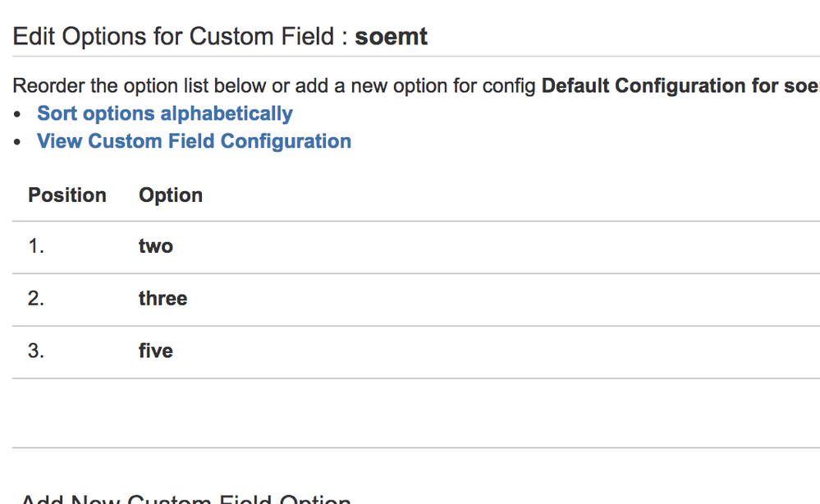
Task: Click the Sort options alphabetically link
Action: pyautogui.click(x=164, y=113)
